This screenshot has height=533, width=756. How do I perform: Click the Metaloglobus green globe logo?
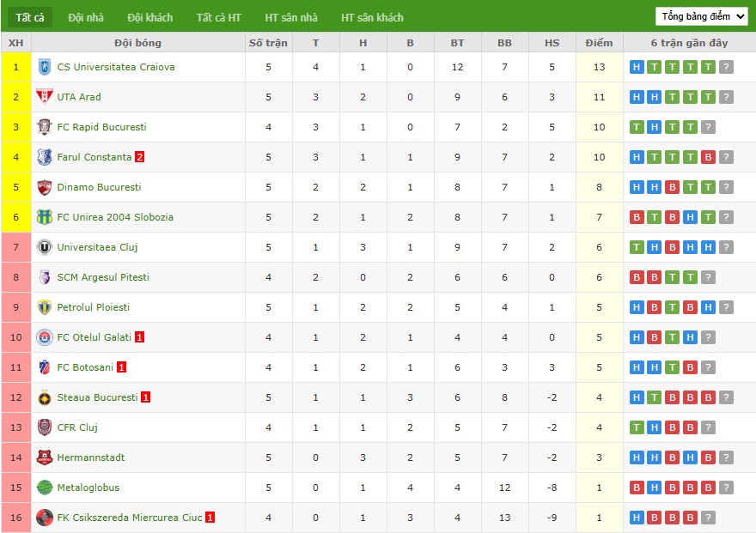click(45, 488)
